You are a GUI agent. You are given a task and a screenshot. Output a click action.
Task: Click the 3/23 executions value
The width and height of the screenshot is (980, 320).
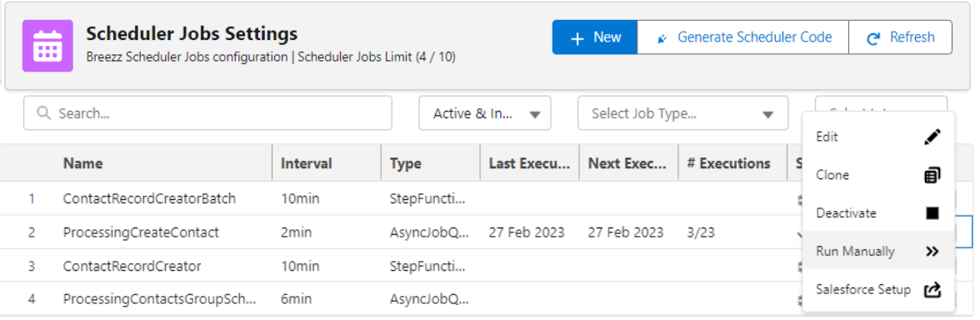701,232
